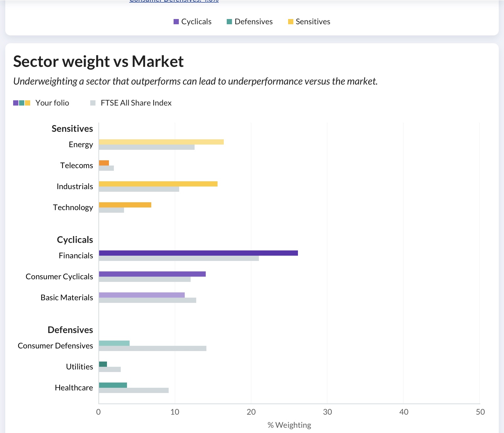Select the Industrials grey index bar

click(139, 189)
